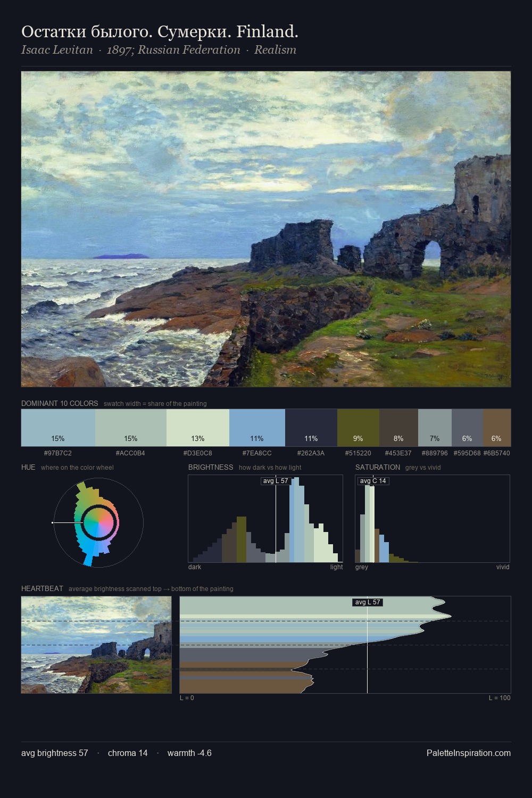Click the dark navy #262A3A swatch
The height and width of the screenshot is (798, 532).
point(311,427)
